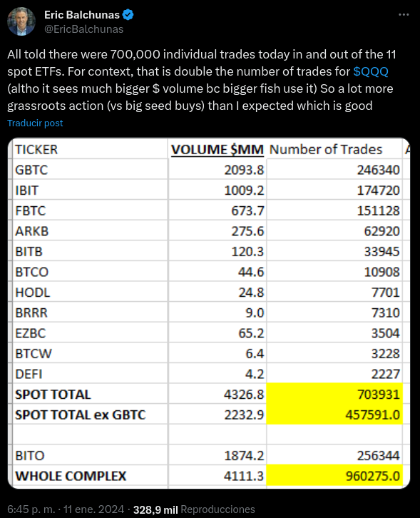
Task: Click the $QQQ cashtag link
Action: (x=371, y=71)
